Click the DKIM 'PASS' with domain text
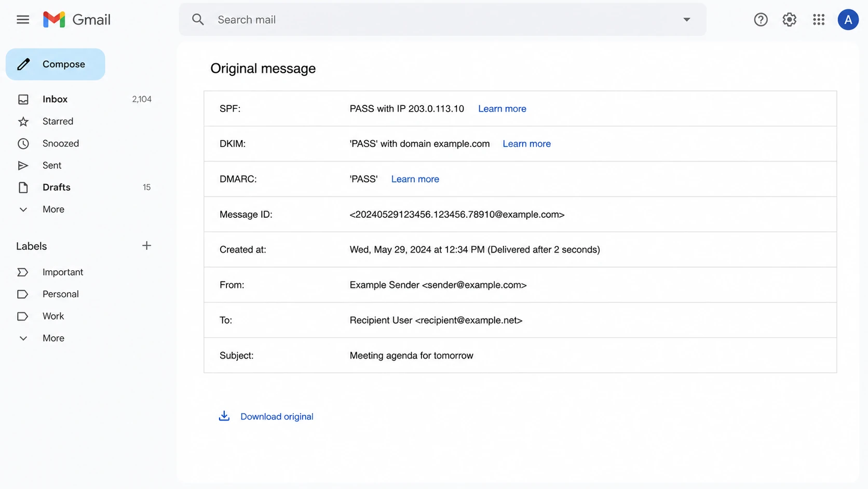Viewport: 868px width, 489px height. click(x=419, y=144)
